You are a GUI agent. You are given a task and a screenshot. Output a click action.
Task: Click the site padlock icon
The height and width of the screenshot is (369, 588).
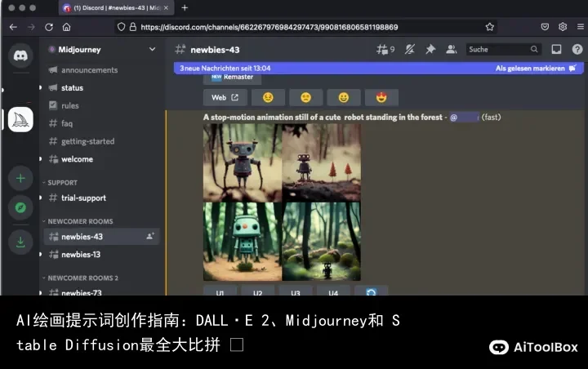coord(133,27)
